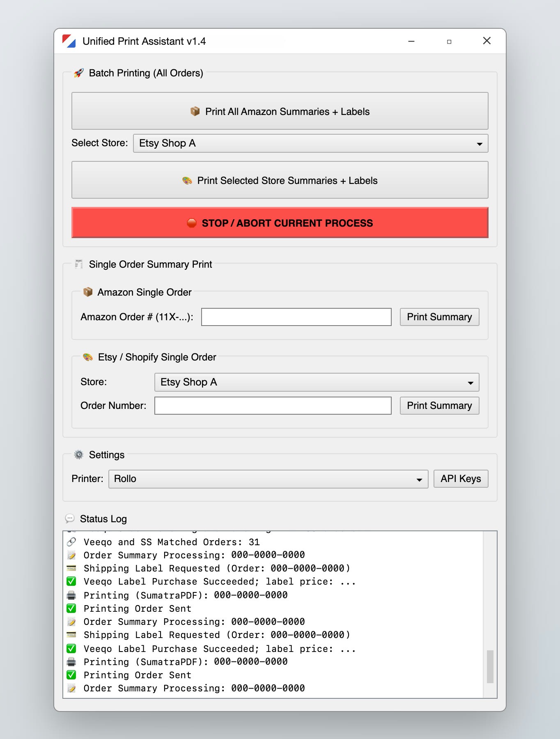Click the "Single Order Summary Print" heading
The height and width of the screenshot is (739, 560).
[x=151, y=264]
